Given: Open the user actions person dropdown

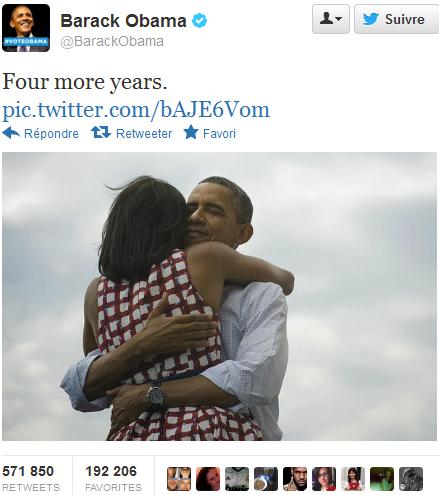Looking at the screenshot, I should coord(331,19).
